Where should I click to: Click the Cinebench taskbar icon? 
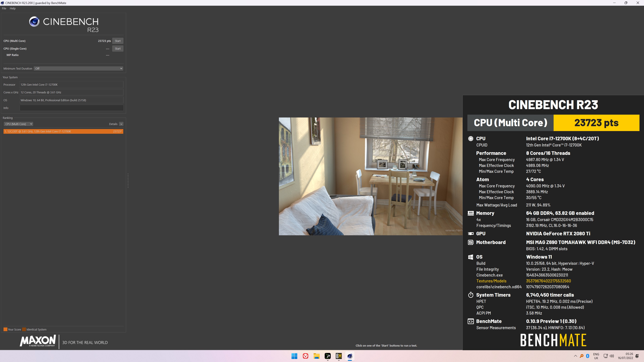point(350,356)
